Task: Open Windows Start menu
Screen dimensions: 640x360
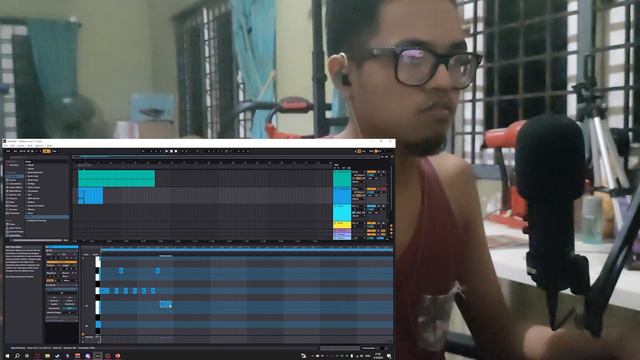Action: point(7,356)
